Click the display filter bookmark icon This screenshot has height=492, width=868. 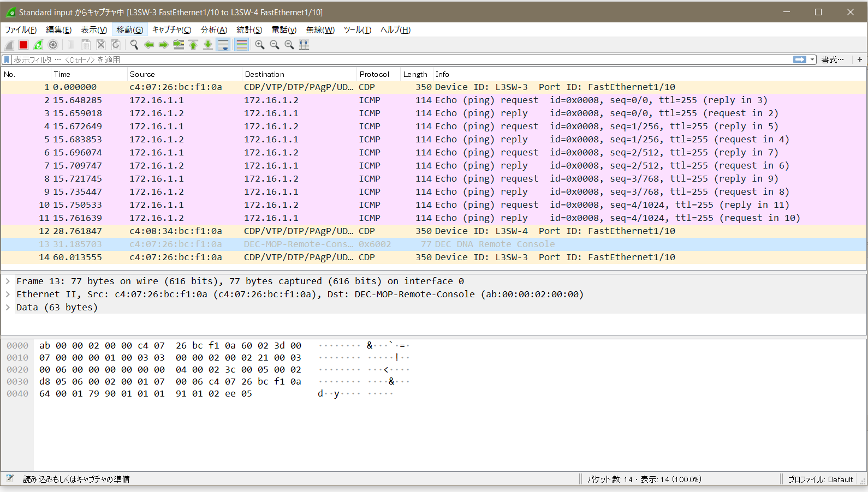pos(7,59)
